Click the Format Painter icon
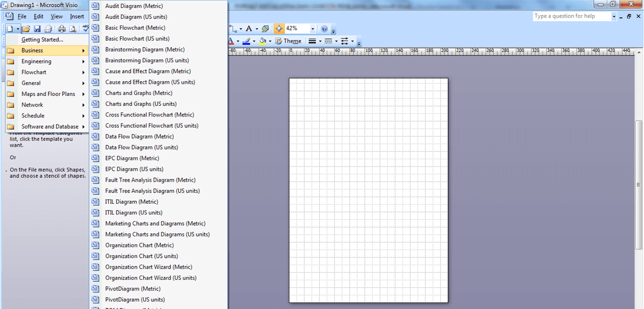The height and width of the screenshot is (309, 644). (265, 29)
